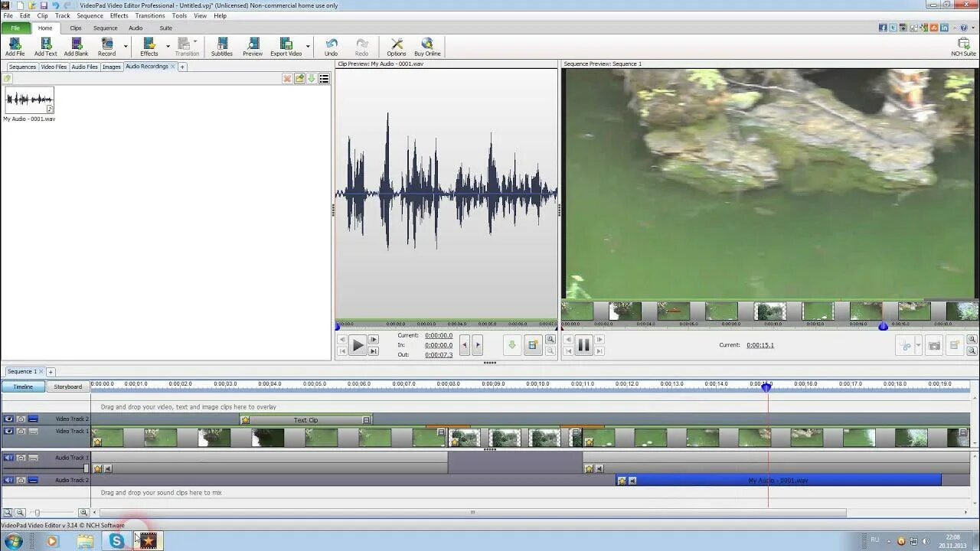
Task: Click the Export Video toolbar icon
Action: point(286,47)
